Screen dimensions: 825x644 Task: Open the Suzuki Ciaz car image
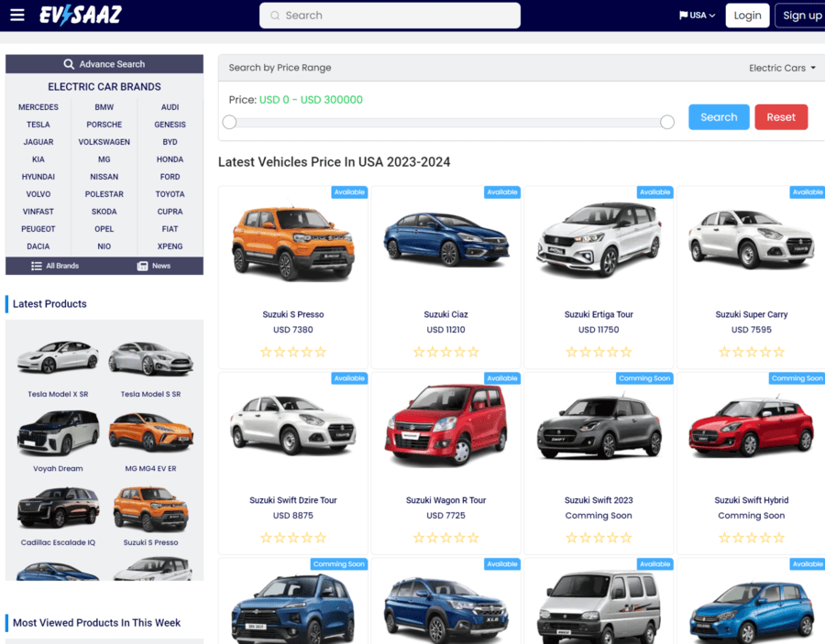(x=446, y=239)
